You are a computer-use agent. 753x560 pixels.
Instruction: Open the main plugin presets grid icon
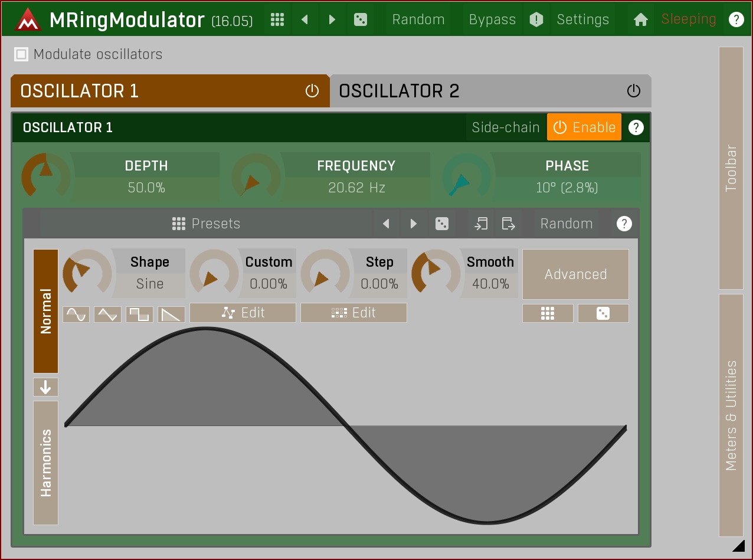click(x=277, y=19)
